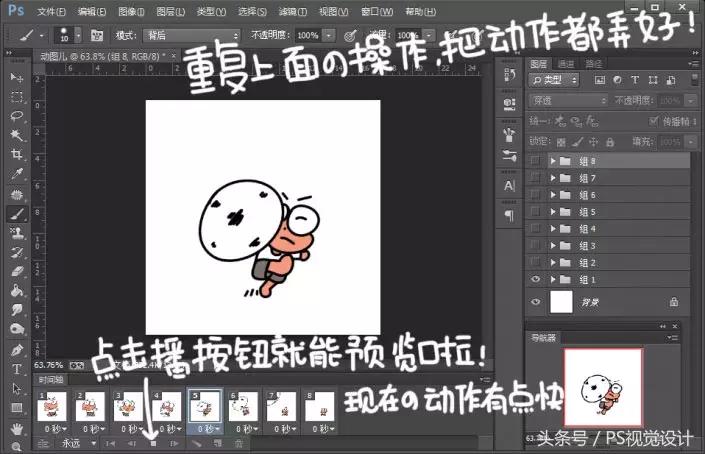Screen dimensions: 705x454
Task: Select the Paint Bucket tool
Action: coord(17,291)
